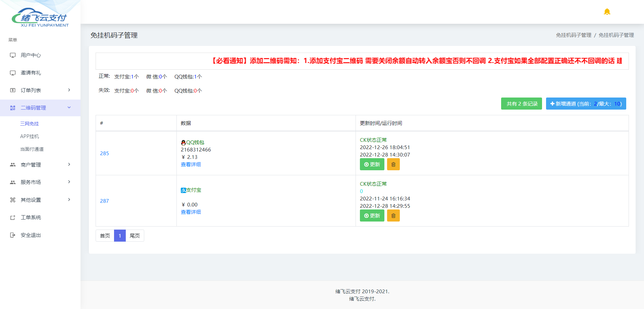644x309 pixels.
Task: Click the 安全退出 logout icon
Action: click(x=13, y=235)
